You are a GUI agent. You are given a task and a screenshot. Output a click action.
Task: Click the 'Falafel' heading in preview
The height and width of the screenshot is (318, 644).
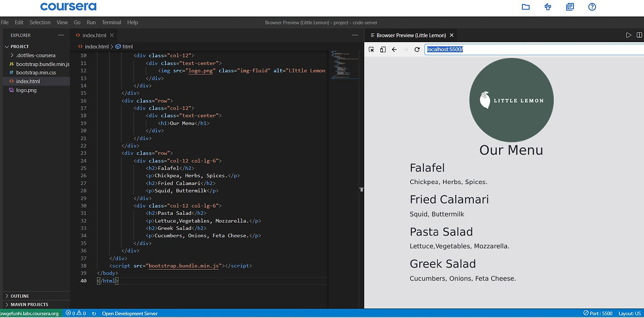pyautogui.click(x=427, y=168)
